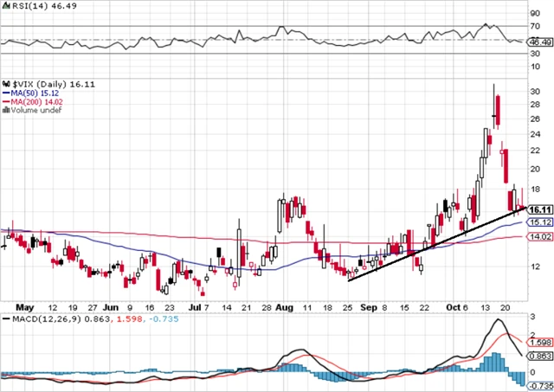Click the 27 date label before Jun

[93, 308]
